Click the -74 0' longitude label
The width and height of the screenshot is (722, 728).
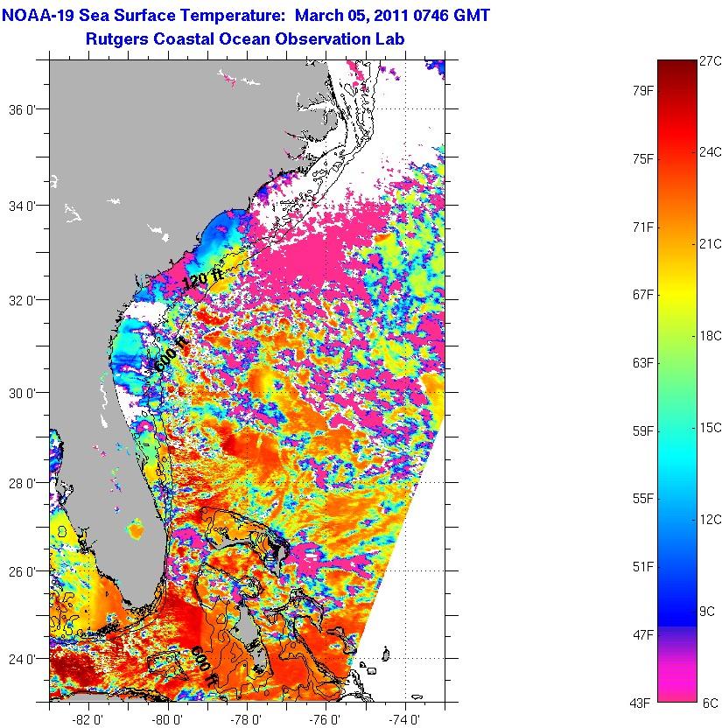[x=405, y=719]
